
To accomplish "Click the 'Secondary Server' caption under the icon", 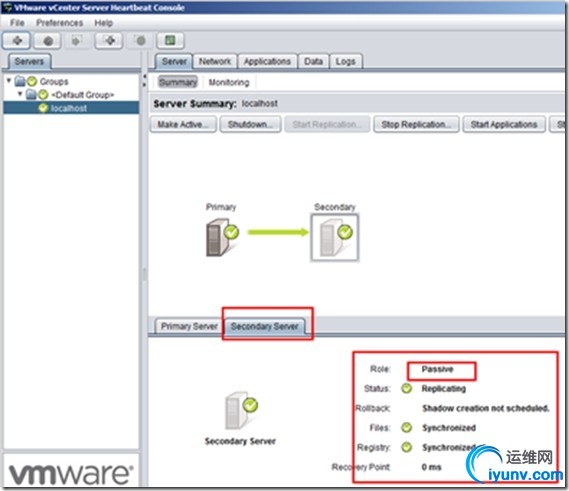I will (240, 441).
